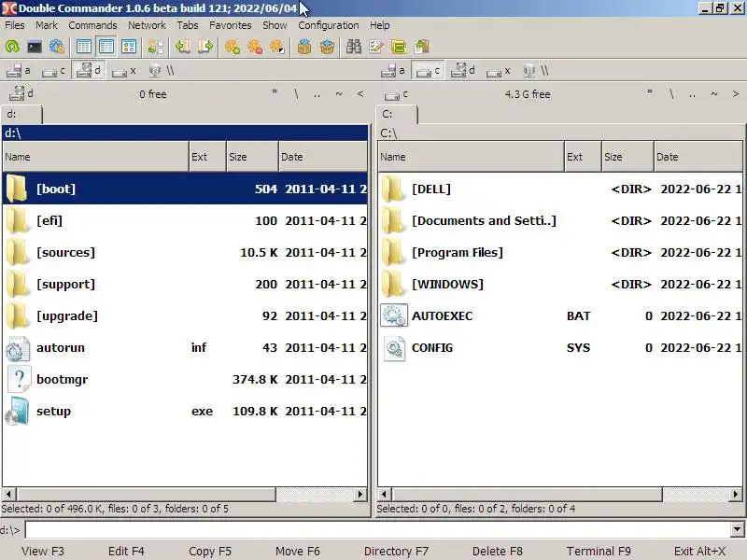Select the C: tab in right panel

coord(398,115)
